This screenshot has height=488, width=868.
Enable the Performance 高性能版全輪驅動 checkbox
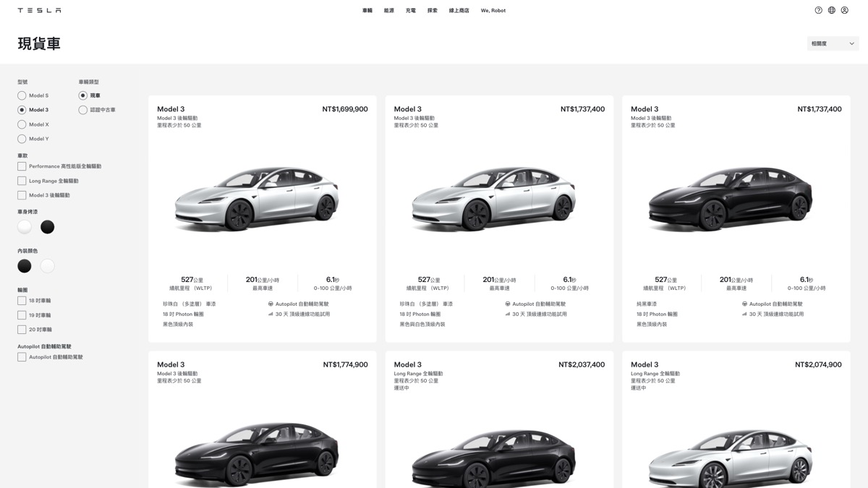[21, 166]
